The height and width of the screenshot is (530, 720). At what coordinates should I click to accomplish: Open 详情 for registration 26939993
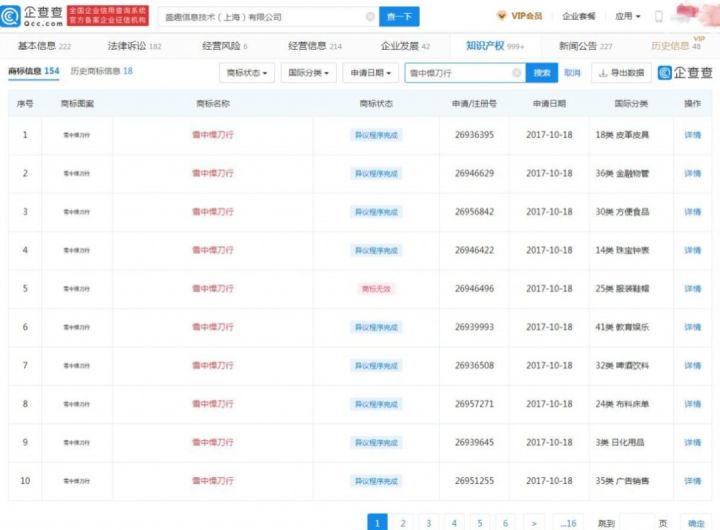692,327
